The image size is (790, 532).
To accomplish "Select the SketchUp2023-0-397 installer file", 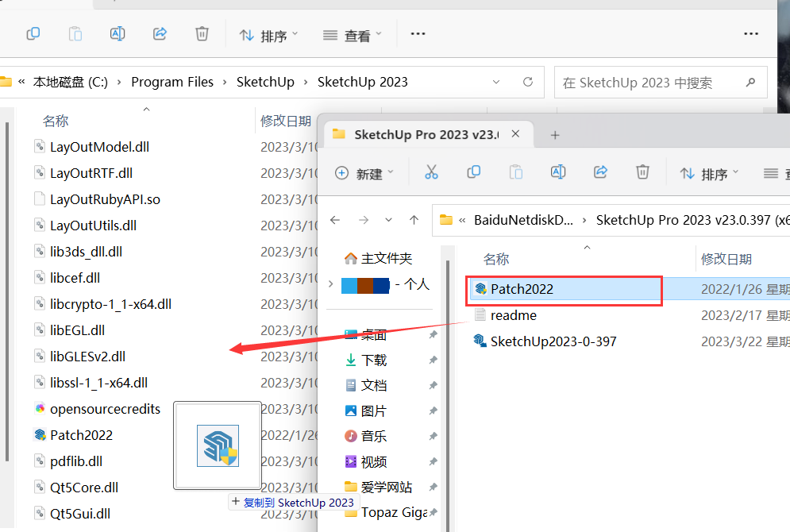I will [x=553, y=341].
